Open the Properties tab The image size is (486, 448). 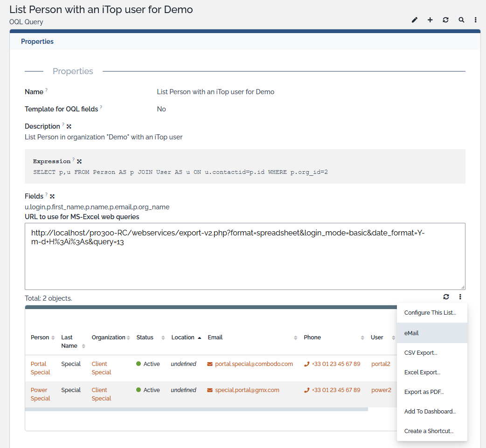point(37,41)
